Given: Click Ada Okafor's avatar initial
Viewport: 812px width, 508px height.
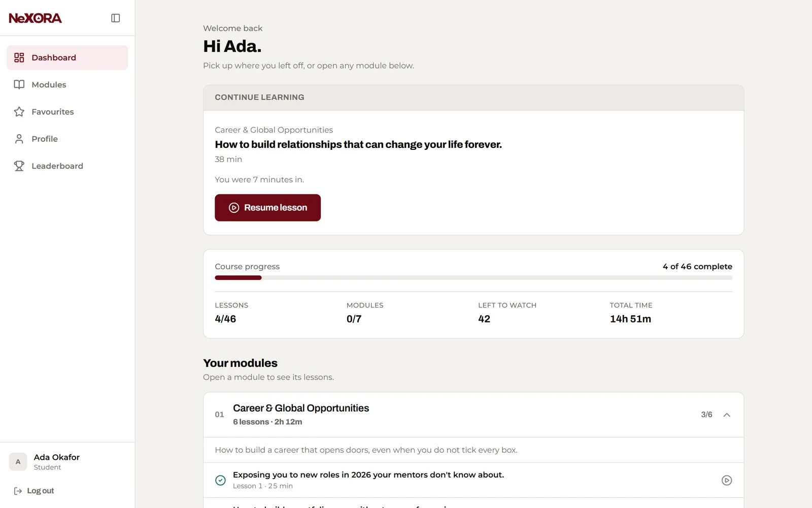Looking at the screenshot, I should tap(18, 462).
